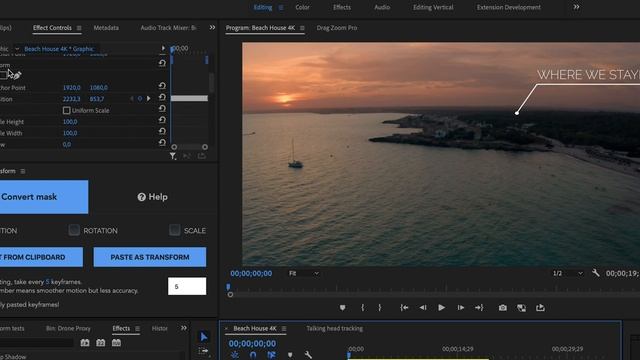Open Program monitor wrench settings
Screen dimensions: 640x360
(596, 273)
